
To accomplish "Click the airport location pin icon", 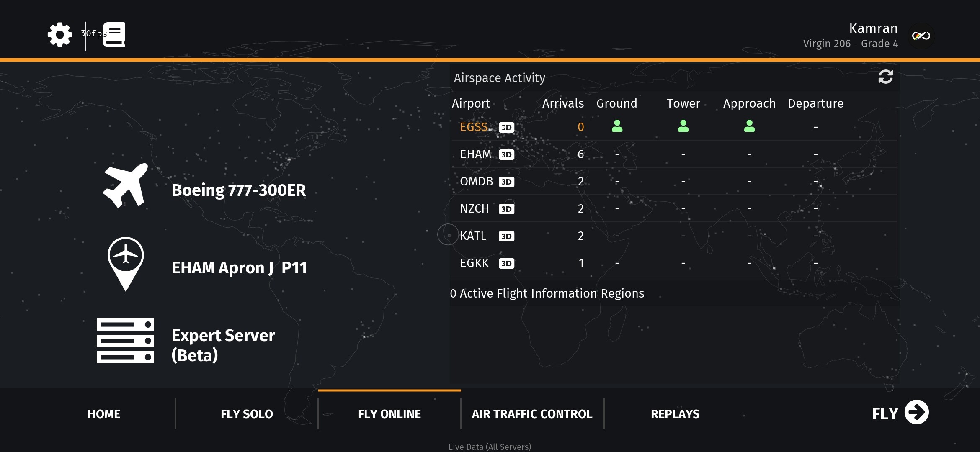I will (126, 264).
